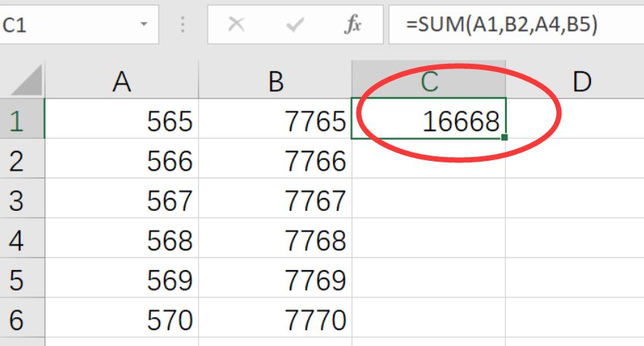The image size is (644, 346).
Task: Click cell containing 7770
Action: pyautogui.click(x=275, y=318)
